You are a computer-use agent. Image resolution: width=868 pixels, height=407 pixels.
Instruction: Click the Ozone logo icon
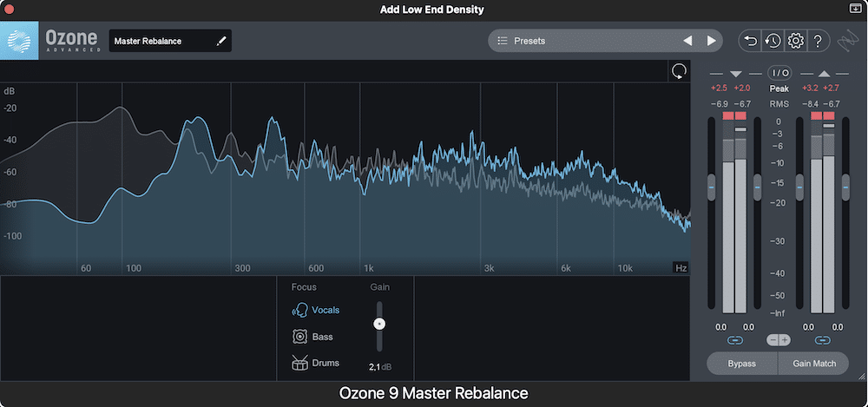pos(19,41)
